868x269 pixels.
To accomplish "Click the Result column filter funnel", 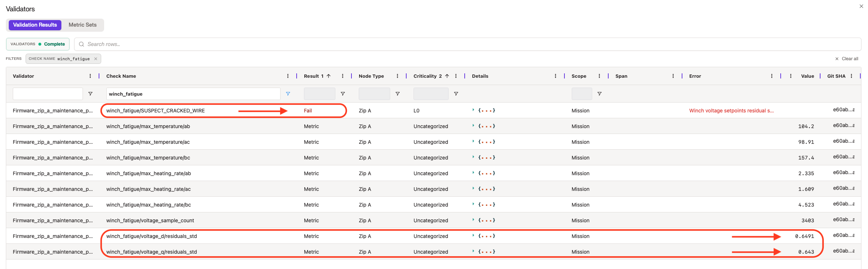I will 343,94.
